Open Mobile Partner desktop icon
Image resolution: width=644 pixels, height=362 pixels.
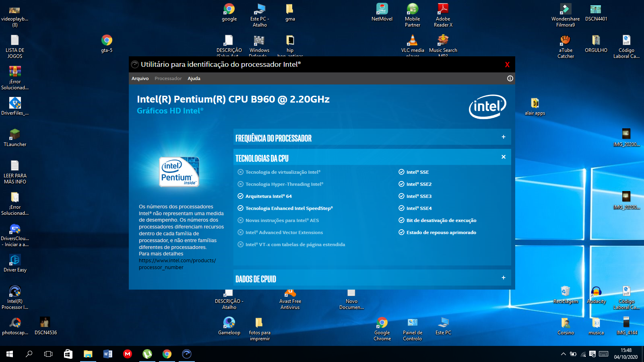(x=413, y=15)
